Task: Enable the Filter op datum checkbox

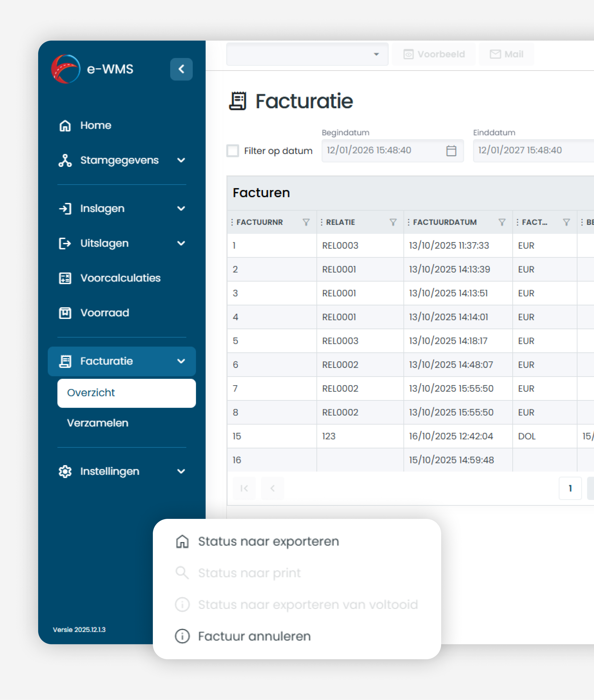Action: (233, 150)
